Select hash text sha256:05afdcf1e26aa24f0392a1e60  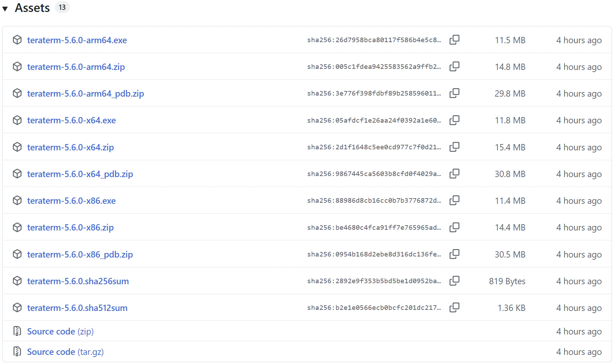374,121
